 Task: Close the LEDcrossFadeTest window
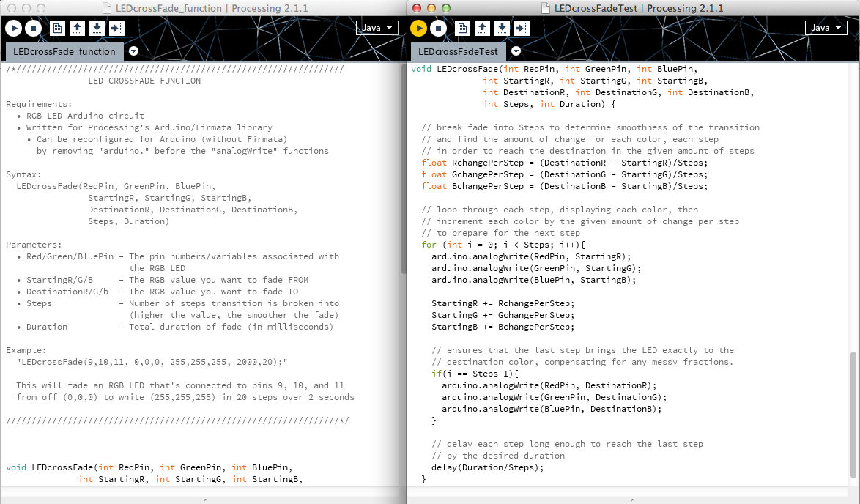click(x=416, y=8)
